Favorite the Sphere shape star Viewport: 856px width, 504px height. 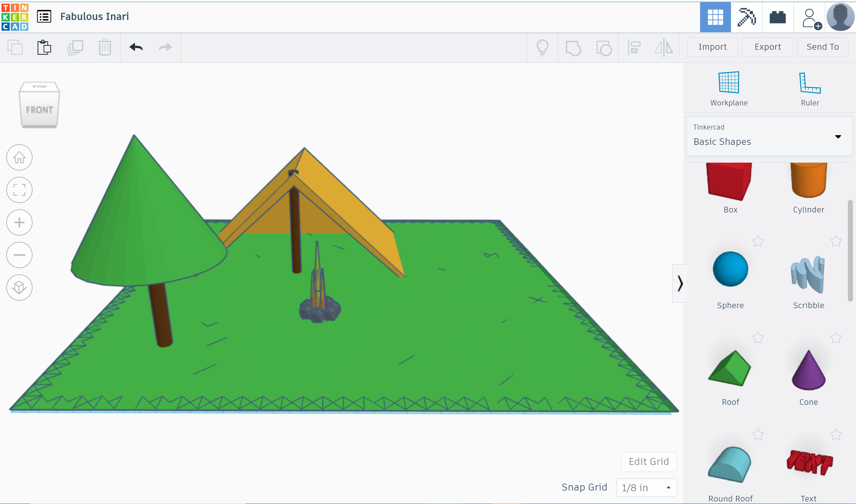pyautogui.click(x=758, y=241)
